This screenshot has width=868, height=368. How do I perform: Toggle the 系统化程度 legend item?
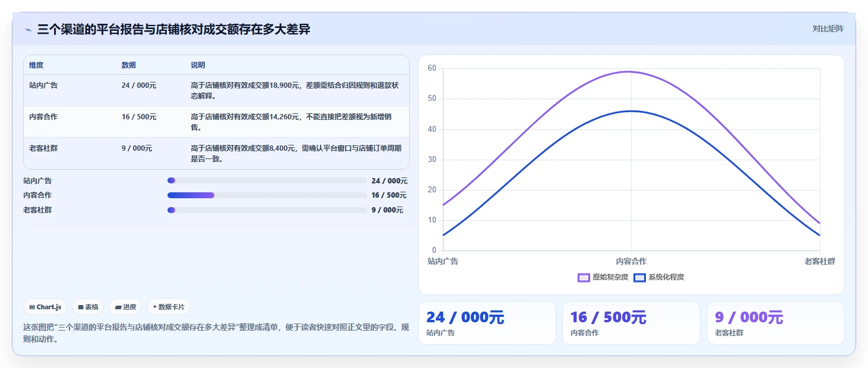click(659, 277)
